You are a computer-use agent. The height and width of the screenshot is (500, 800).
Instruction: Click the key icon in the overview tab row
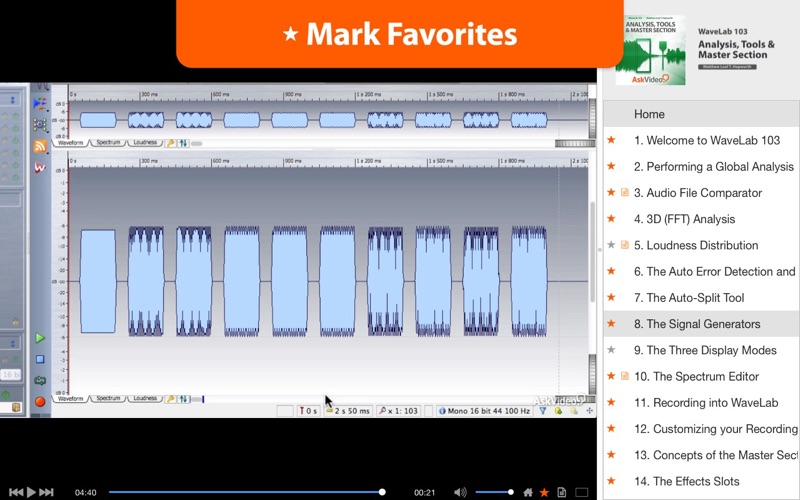170,143
